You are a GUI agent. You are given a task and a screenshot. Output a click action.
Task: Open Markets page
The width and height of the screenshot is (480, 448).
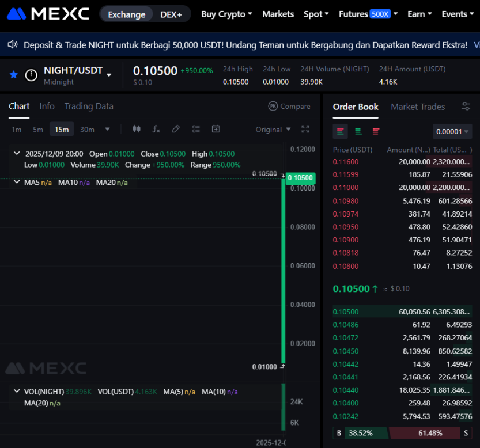(x=278, y=14)
